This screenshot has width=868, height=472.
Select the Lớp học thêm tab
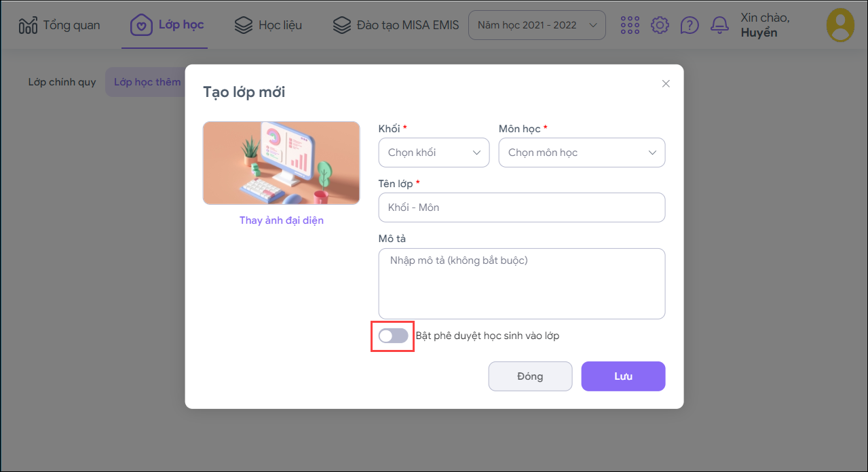(147, 82)
